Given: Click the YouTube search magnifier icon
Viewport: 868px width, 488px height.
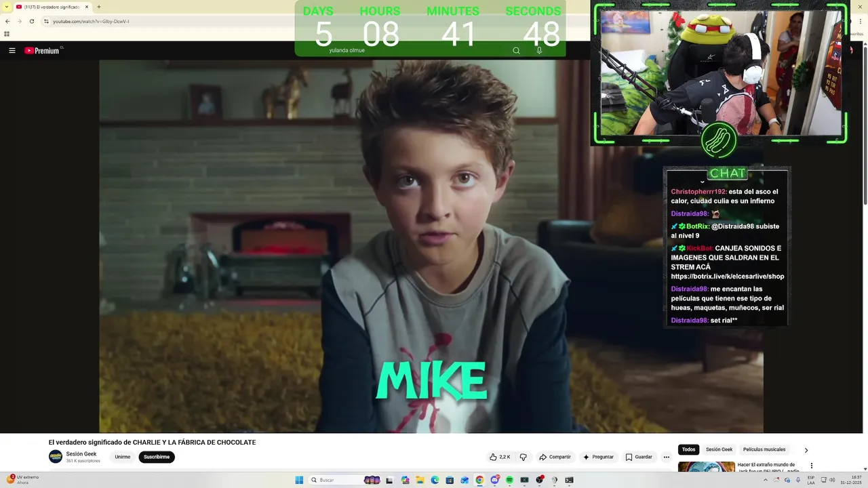Looking at the screenshot, I should coord(516,51).
